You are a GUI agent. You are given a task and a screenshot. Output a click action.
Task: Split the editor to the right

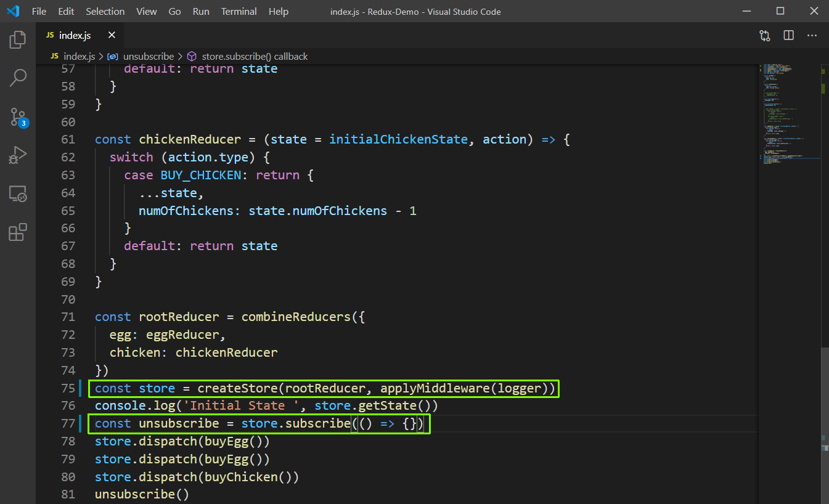click(x=788, y=36)
